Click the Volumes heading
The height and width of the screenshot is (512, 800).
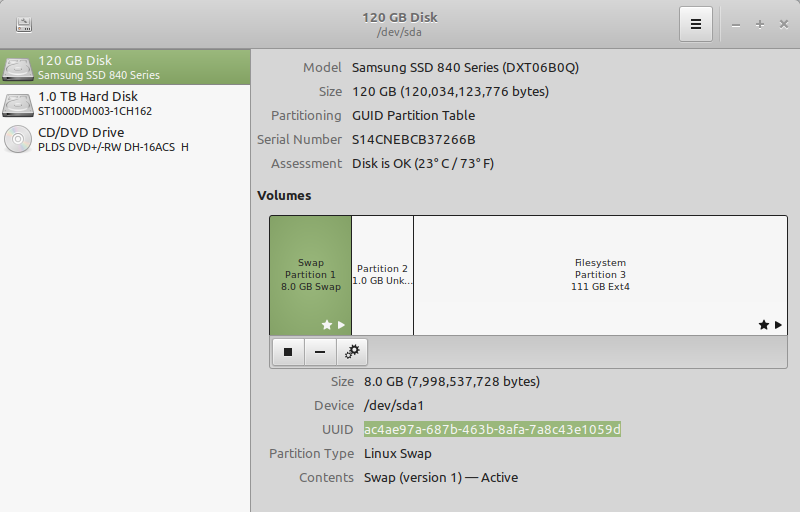[x=284, y=195]
